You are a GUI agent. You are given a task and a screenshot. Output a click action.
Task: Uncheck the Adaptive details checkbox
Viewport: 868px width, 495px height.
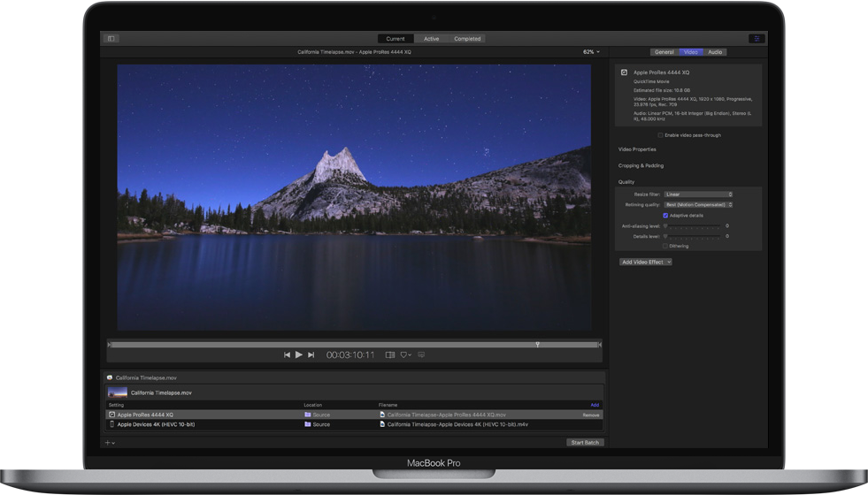click(x=665, y=215)
